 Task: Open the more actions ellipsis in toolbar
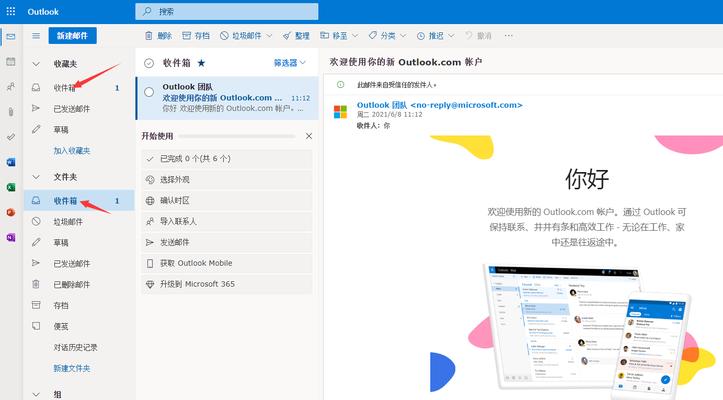(x=509, y=36)
